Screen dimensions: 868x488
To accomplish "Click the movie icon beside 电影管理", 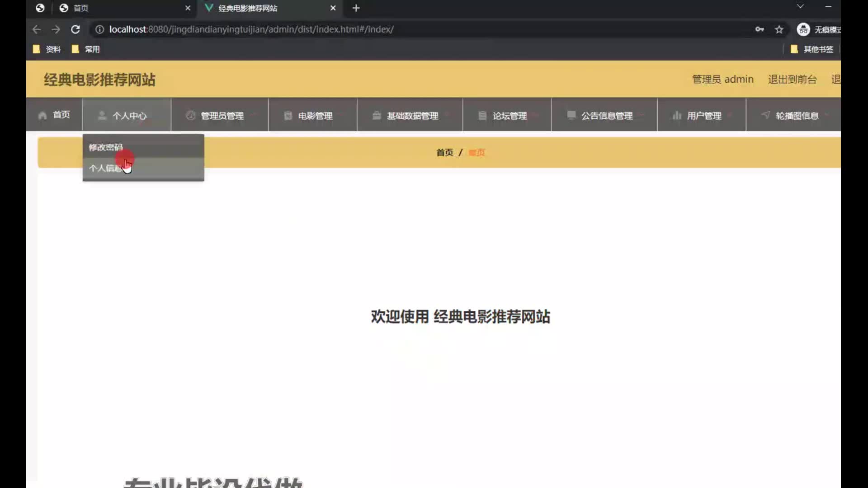I will pyautogui.click(x=288, y=116).
